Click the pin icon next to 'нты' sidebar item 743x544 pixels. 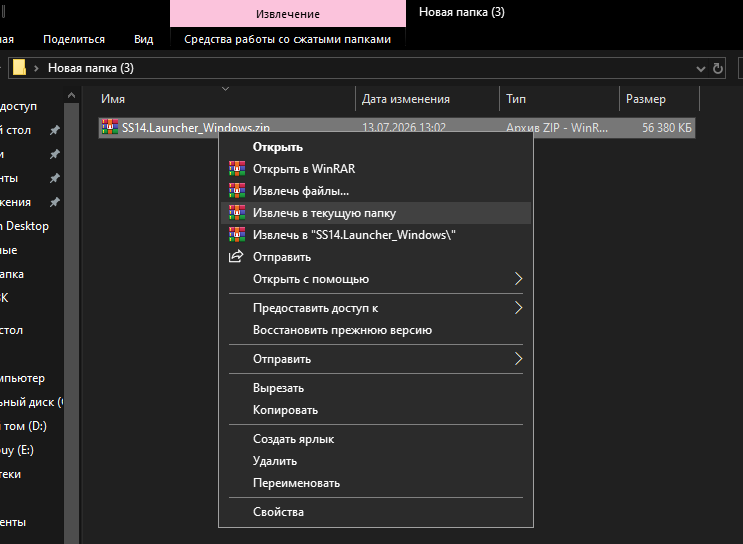(x=55, y=178)
